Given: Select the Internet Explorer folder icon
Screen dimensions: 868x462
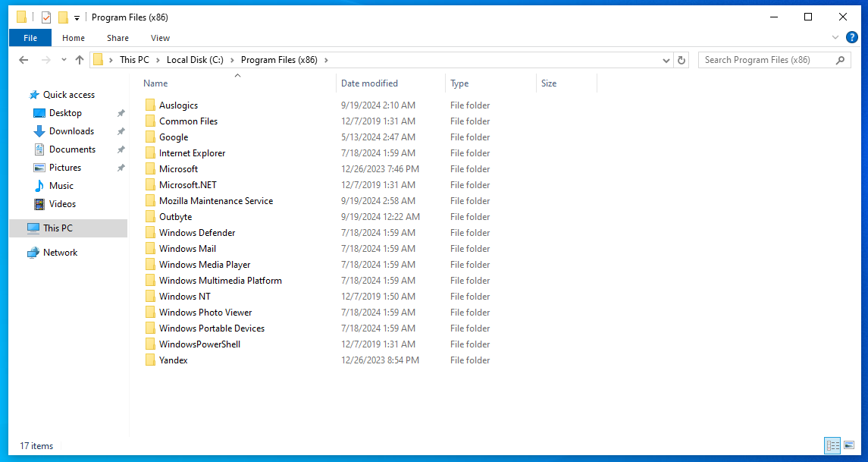Looking at the screenshot, I should click(x=150, y=153).
